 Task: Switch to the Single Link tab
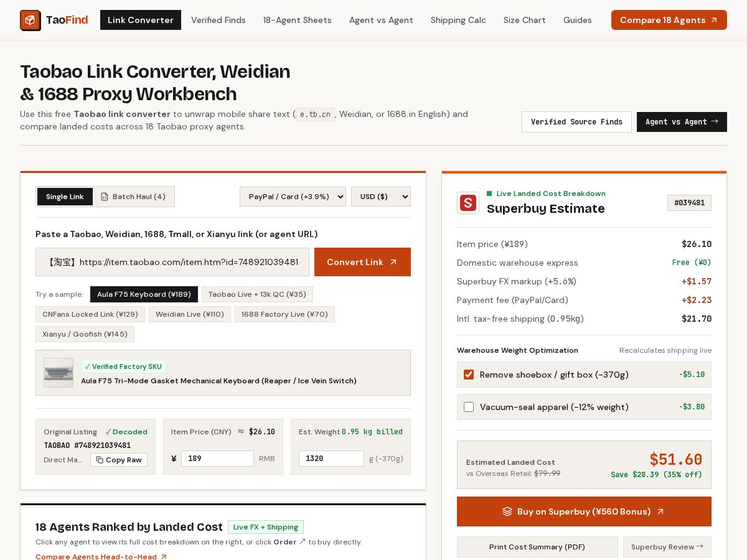click(x=65, y=197)
